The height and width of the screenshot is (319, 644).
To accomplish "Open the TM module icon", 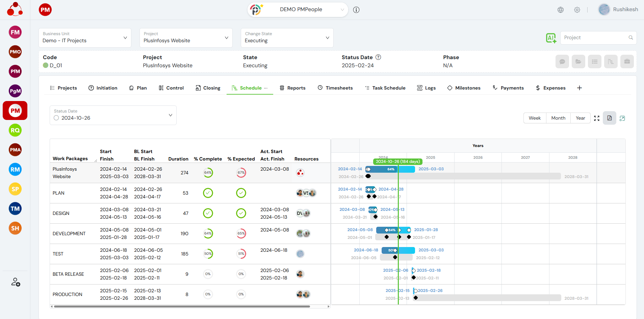I will pos(15,208).
